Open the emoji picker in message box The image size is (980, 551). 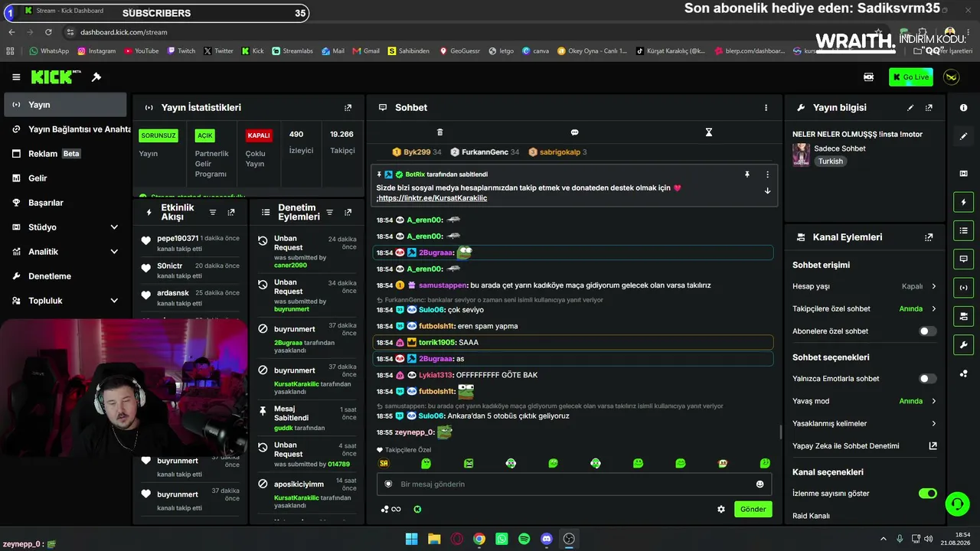760,484
